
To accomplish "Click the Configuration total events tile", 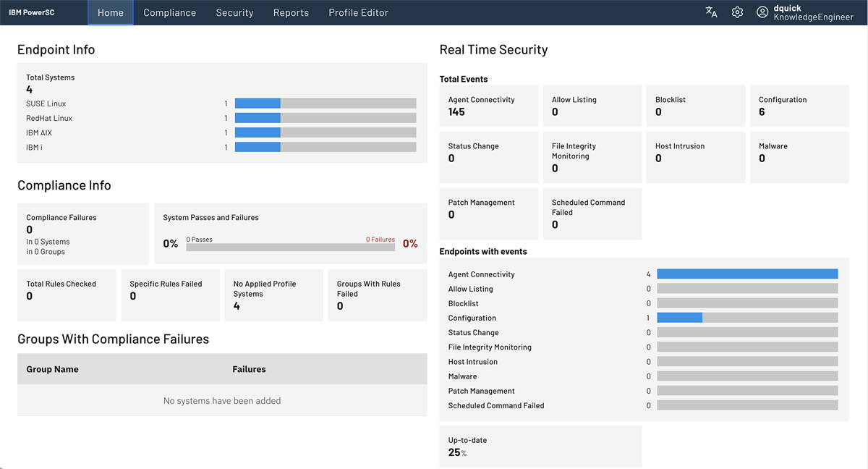I will tap(799, 106).
